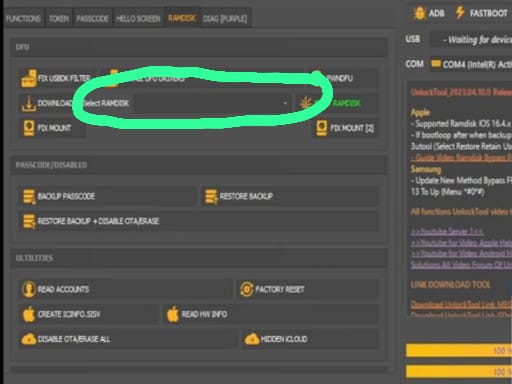The image size is (512, 384).
Task: Expand the COM port combo box
Action: point(470,64)
